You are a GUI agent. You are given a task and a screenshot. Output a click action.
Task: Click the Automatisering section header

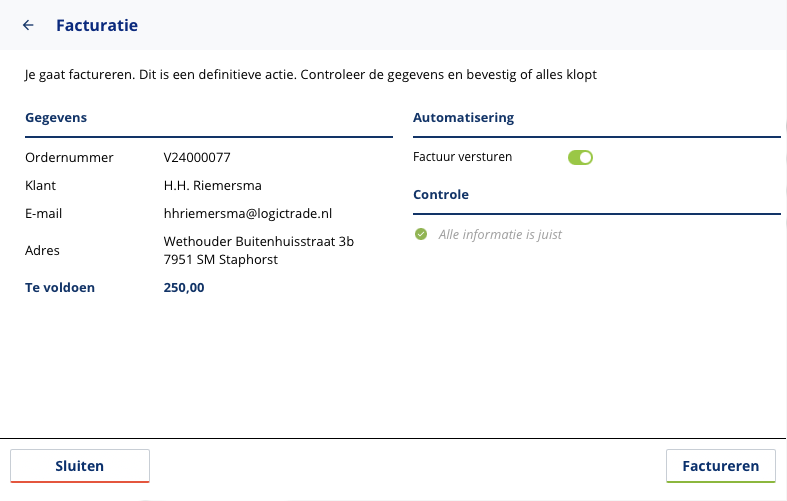point(463,117)
